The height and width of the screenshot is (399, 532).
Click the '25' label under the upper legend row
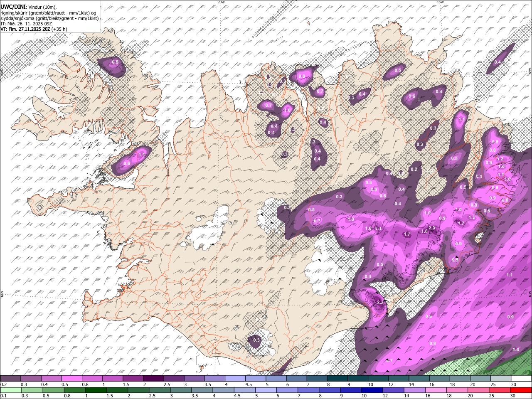[x=493, y=384]
